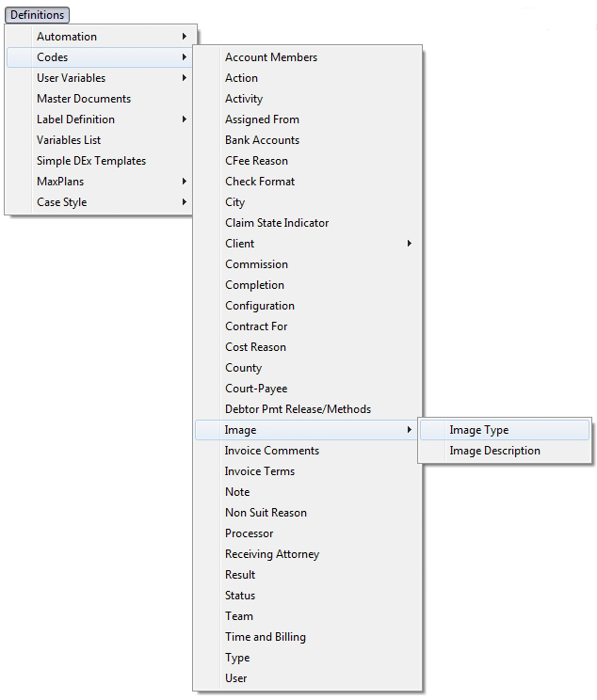The width and height of the screenshot is (597, 700).
Task: Open the User Variables submenu
Action: [71, 78]
